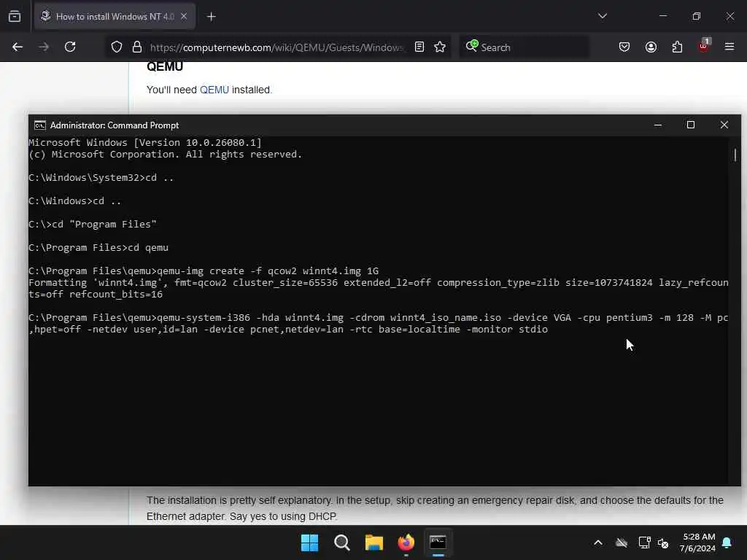Click the Firefox Search box
This screenshot has width=747, height=560.
[x=524, y=47]
